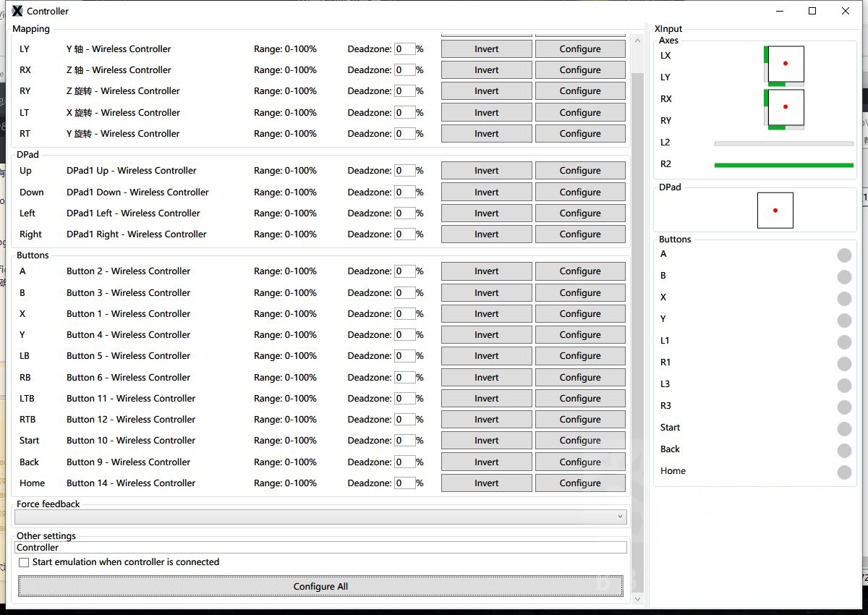Focus the Deadzone field for Start
868x615 pixels.
point(405,441)
